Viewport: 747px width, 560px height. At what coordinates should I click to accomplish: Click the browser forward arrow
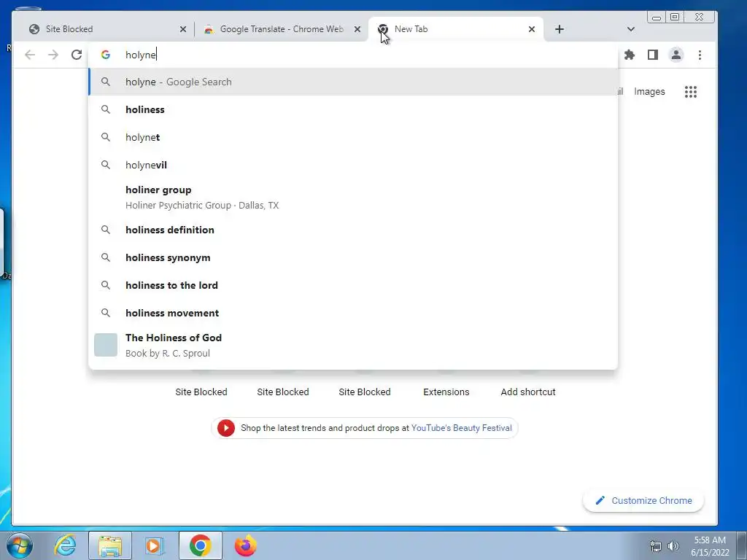[53, 55]
